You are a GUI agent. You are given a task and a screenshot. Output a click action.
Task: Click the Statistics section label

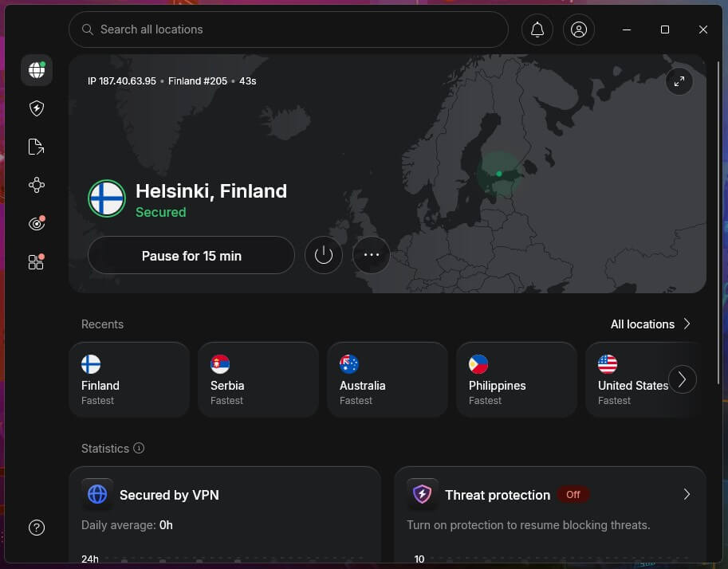point(105,449)
